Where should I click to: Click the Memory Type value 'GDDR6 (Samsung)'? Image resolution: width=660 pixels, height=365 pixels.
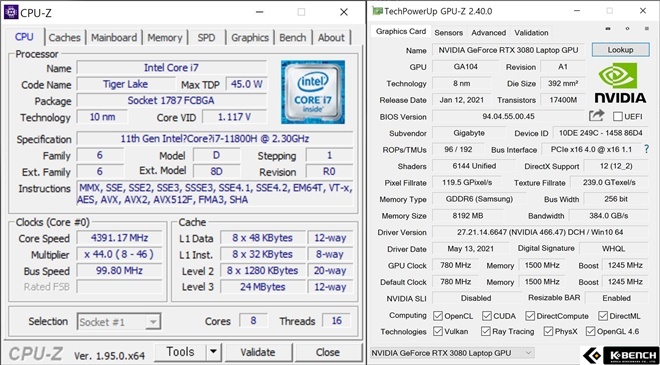click(x=479, y=199)
